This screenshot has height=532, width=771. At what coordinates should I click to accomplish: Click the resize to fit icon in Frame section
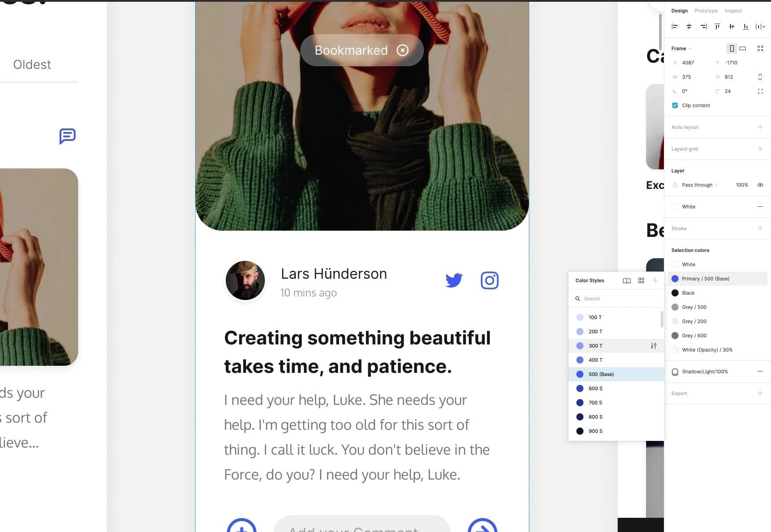(x=760, y=48)
